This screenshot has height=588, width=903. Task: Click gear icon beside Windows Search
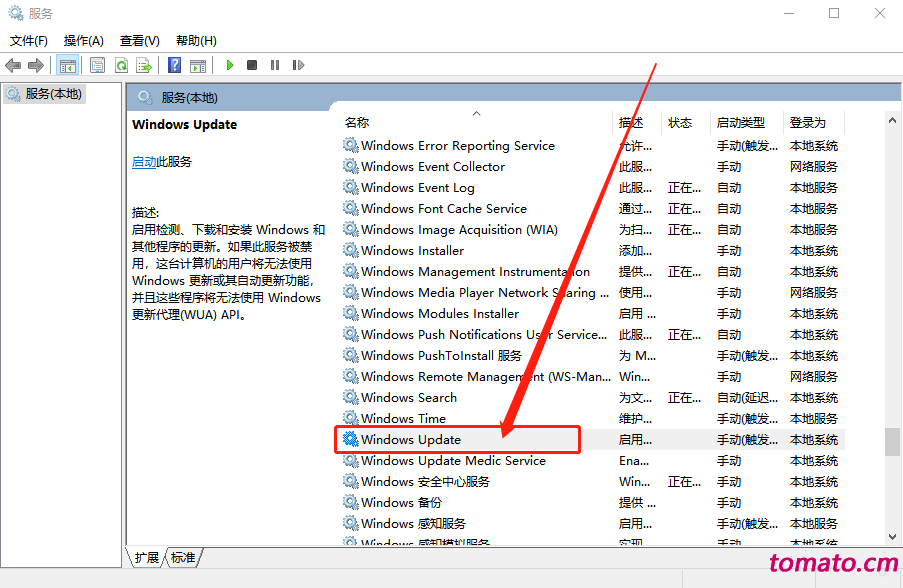pos(351,397)
